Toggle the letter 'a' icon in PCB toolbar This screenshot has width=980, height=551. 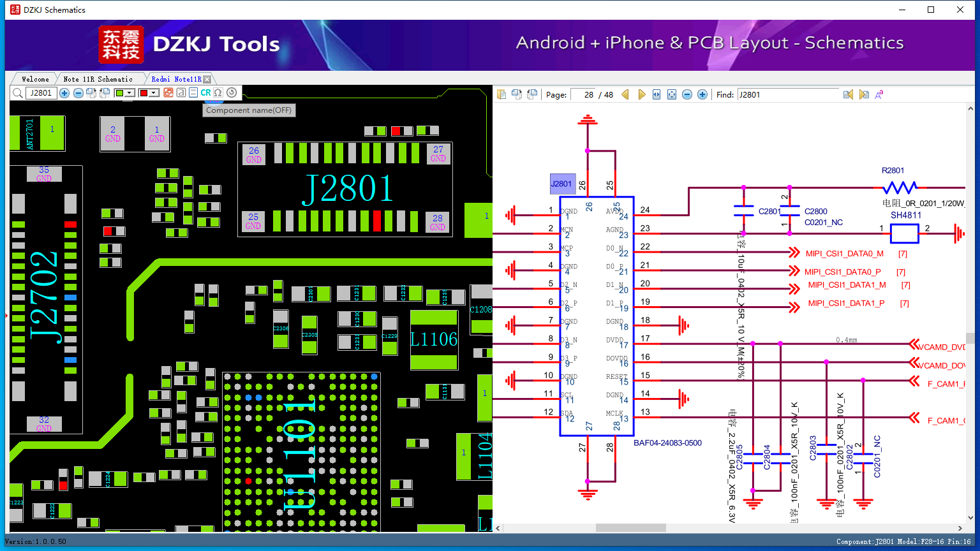click(181, 93)
